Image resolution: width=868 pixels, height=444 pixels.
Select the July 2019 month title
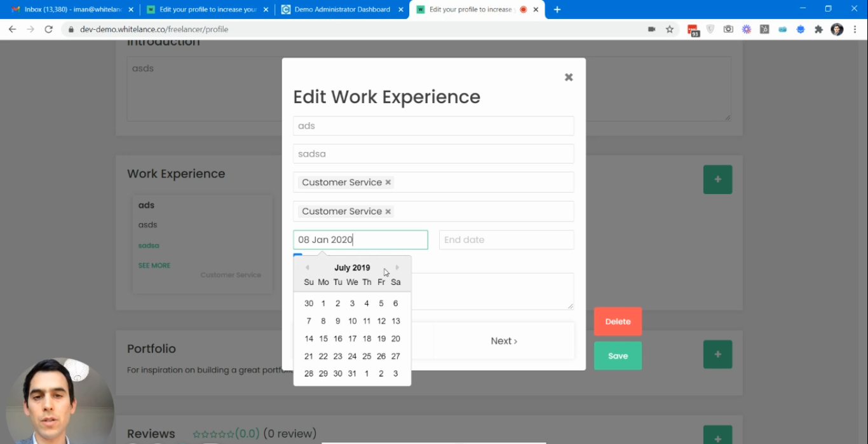click(x=352, y=268)
